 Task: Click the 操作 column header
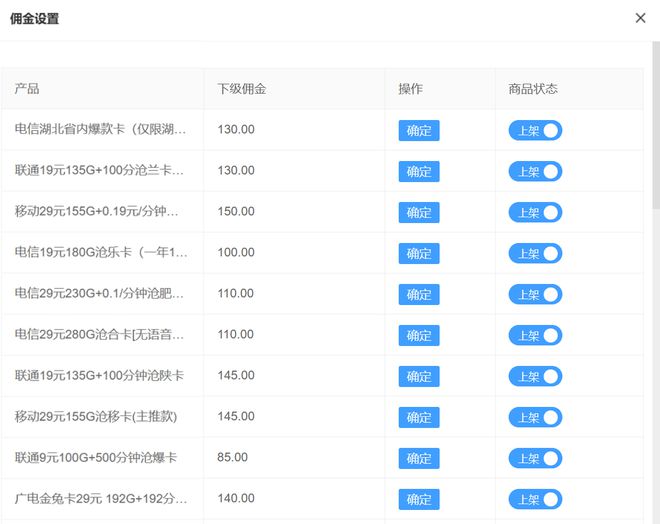tap(410, 89)
